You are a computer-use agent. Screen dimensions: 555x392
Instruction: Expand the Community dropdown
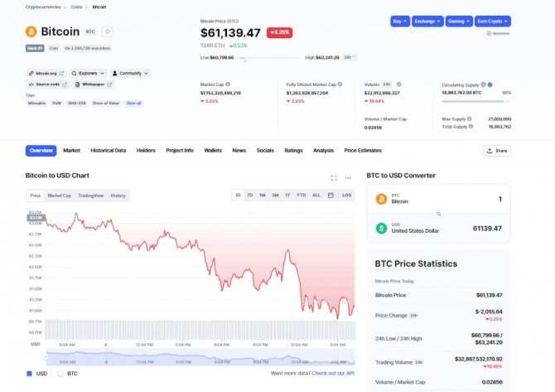130,73
